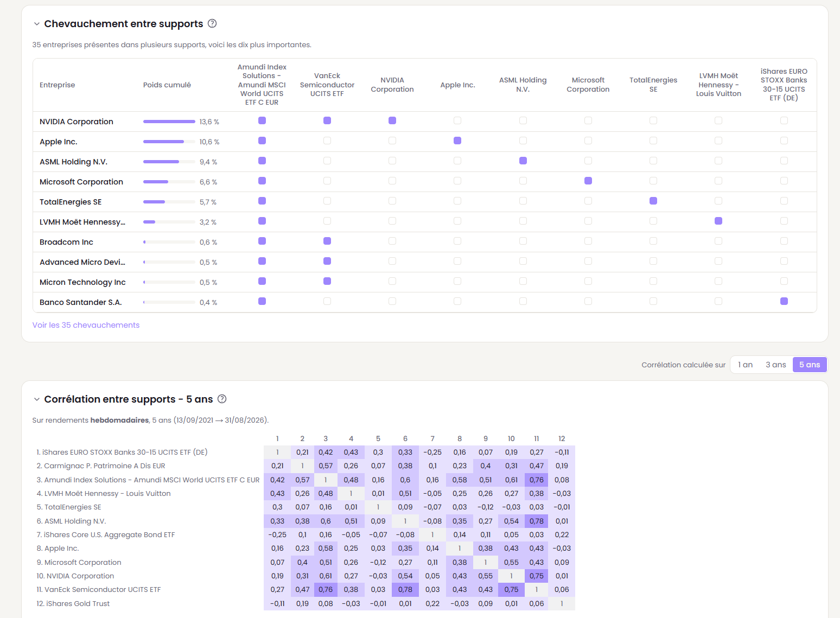Click correlation label 8. Apple Inc.
Screen dimensions: 840x618
click(58, 548)
